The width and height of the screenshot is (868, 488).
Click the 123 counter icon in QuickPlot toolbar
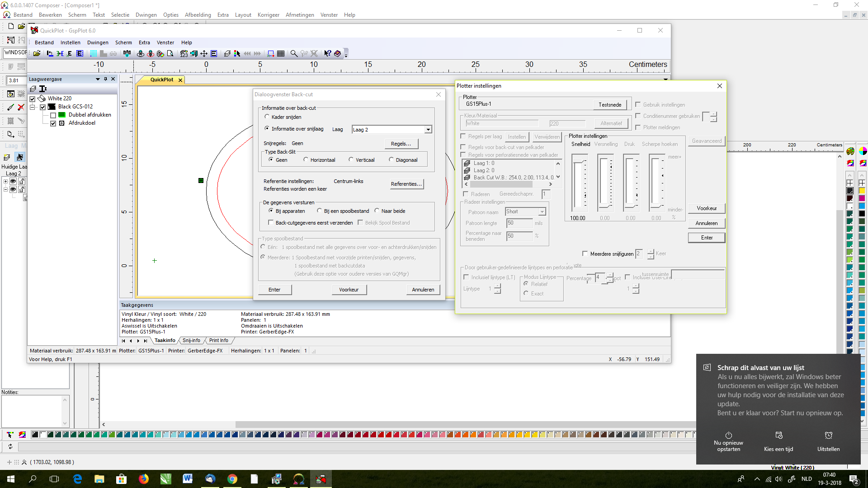tap(184, 53)
